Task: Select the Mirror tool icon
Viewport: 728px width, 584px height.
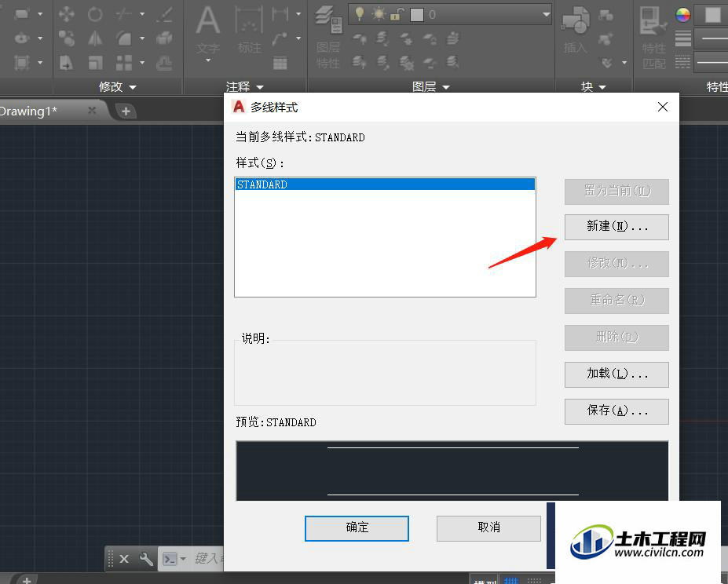Action: pyautogui.click(x=95, y=38)
